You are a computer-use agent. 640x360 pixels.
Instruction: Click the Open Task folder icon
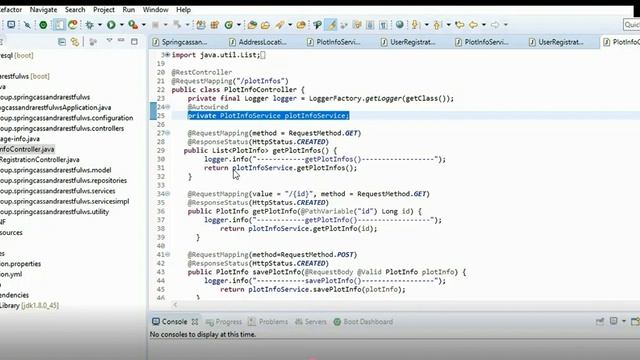[x=265, y=25]
